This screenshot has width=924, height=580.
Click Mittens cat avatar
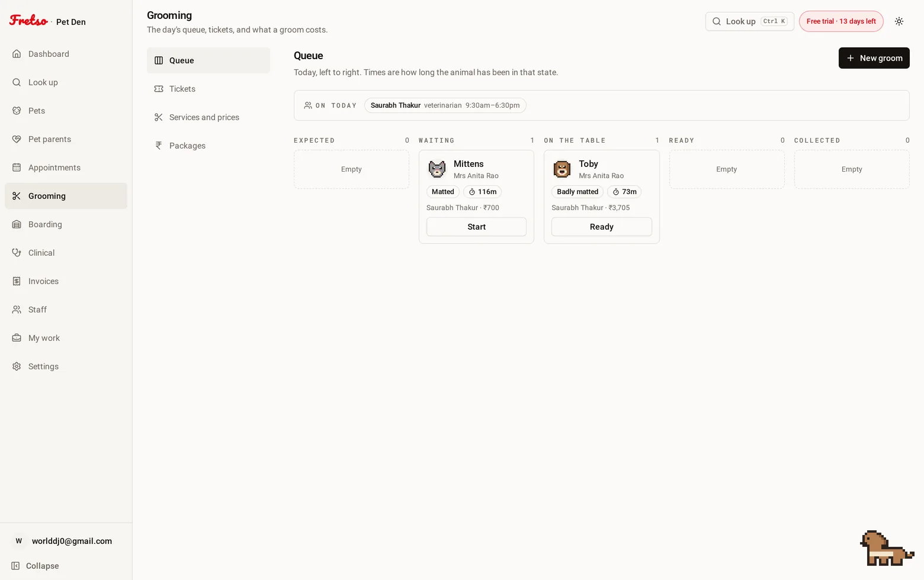coord(437,169)
